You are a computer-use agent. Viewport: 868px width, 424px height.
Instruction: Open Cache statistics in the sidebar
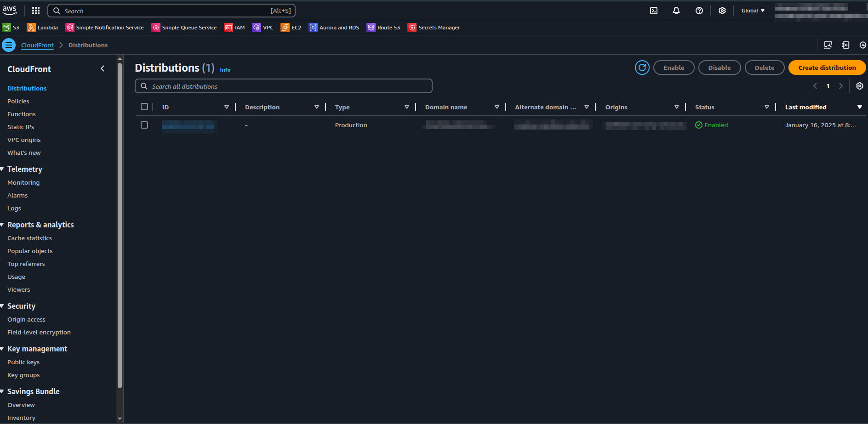click(29, 238)
